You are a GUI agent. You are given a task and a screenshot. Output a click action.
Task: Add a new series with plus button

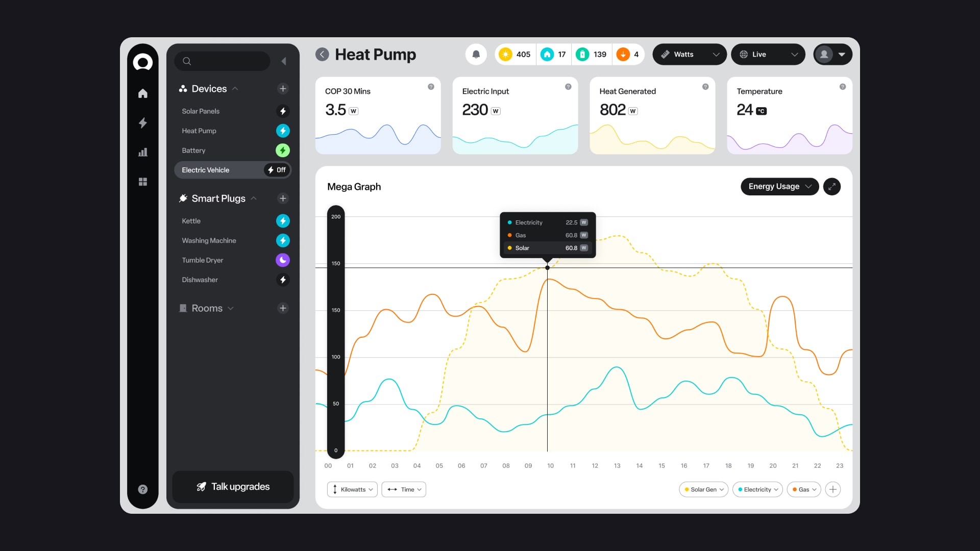click(x=832, y=489)
